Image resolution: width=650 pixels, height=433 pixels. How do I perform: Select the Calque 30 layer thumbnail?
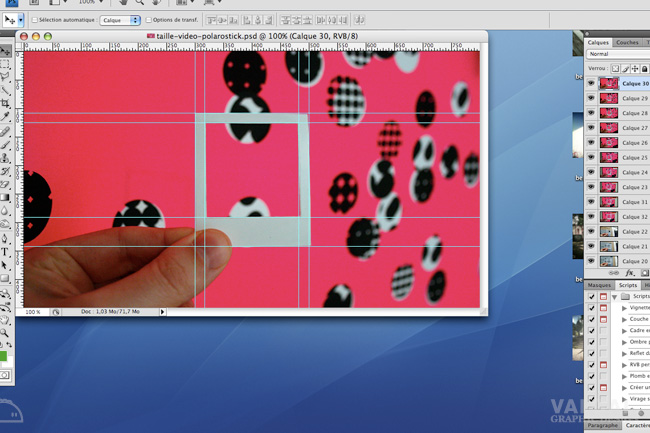tap(609, 84)
